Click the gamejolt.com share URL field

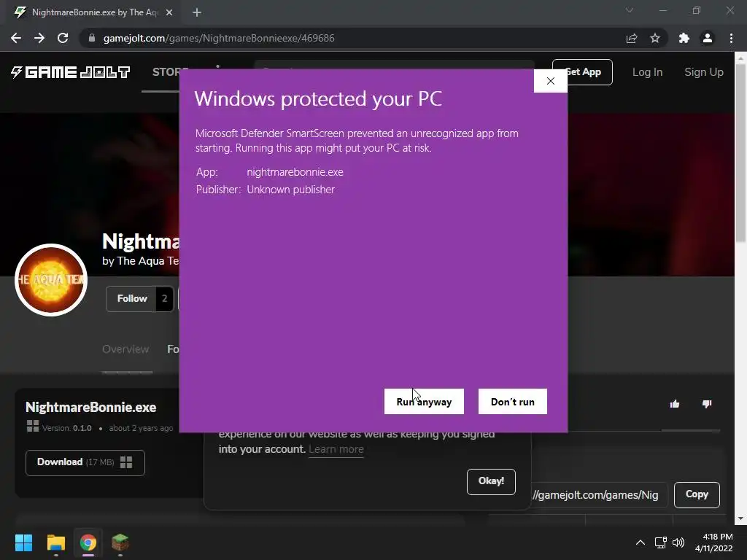point(600,495)
